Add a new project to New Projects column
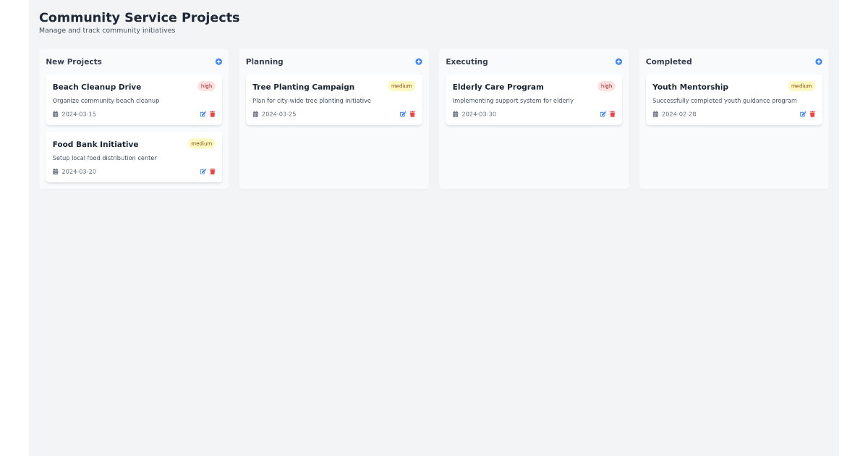Viewport: 868px width, 456px height. tap(218, 62)
